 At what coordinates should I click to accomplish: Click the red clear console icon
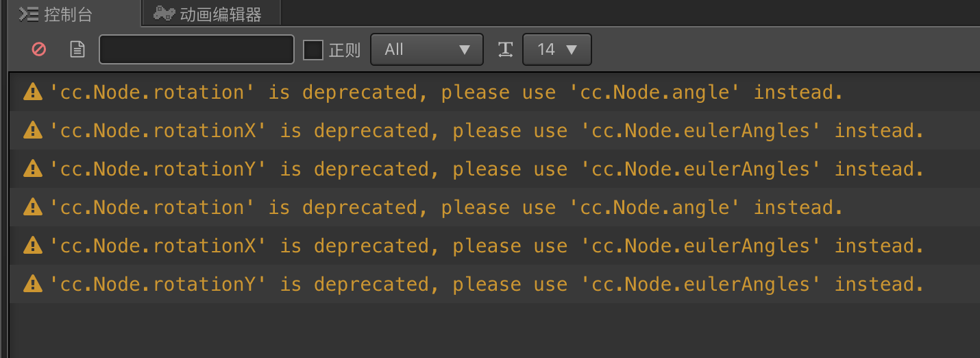tap(39, 49)
